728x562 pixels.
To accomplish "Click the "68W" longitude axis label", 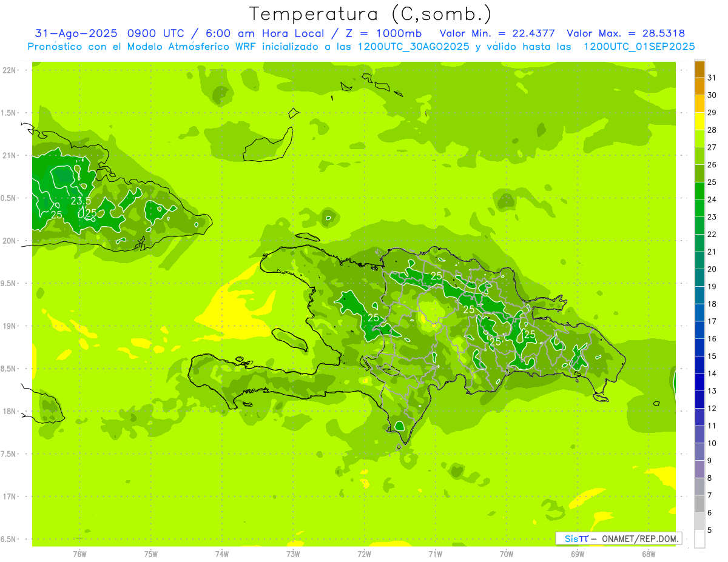I will [x=649, y=554].
